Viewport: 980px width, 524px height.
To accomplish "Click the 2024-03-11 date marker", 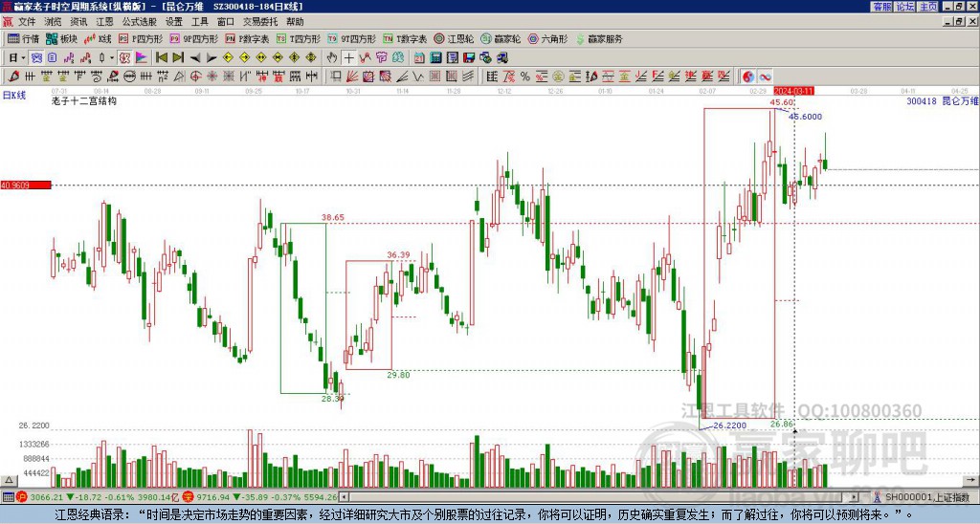I will click(793, 91).
